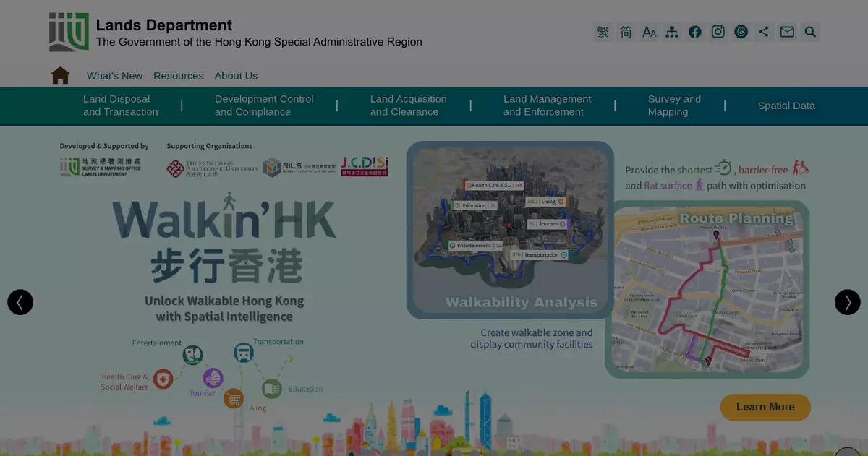Open the email envelope icon
This screenshot has height=456, width=868.
click(x=787, y=32)
